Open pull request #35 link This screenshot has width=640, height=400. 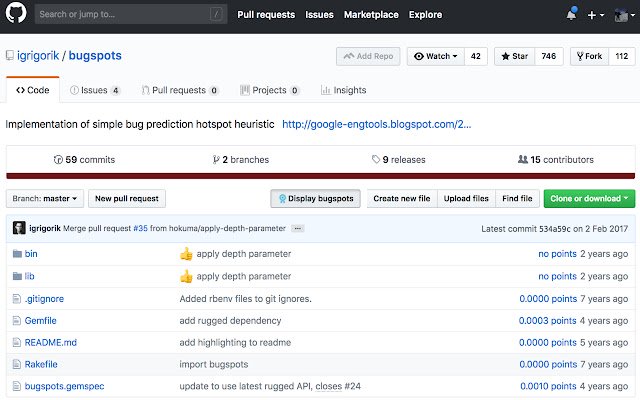click(x=140, y=228)
